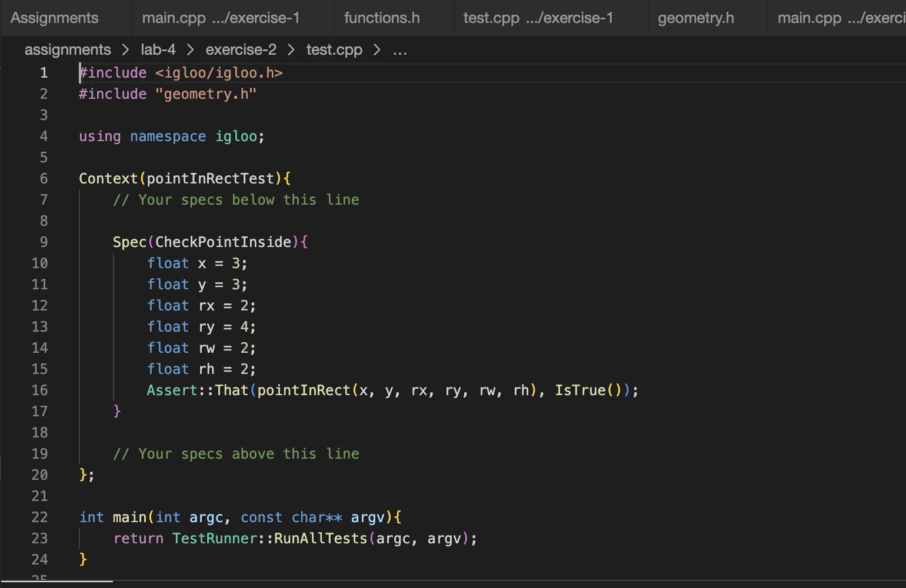Click 'IsTrue()' constraint
906x588 pixels.
pyautogui.click(x=588, y=390)
